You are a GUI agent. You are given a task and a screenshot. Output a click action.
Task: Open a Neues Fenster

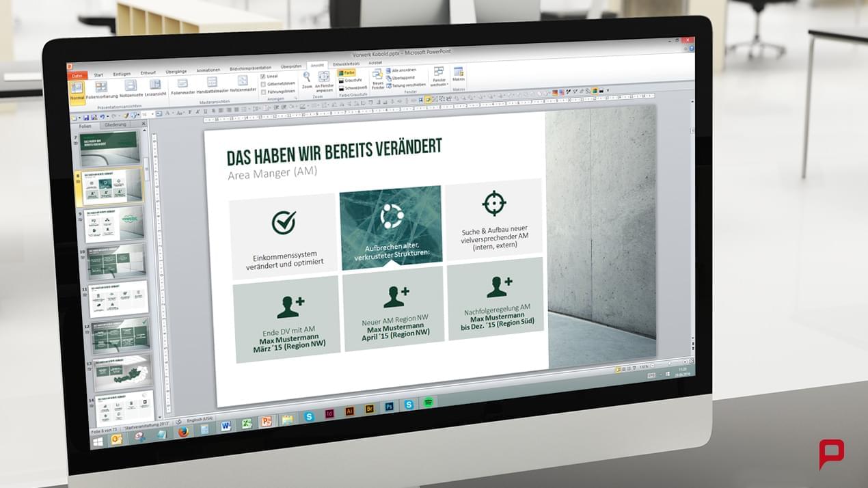(377, 74)
